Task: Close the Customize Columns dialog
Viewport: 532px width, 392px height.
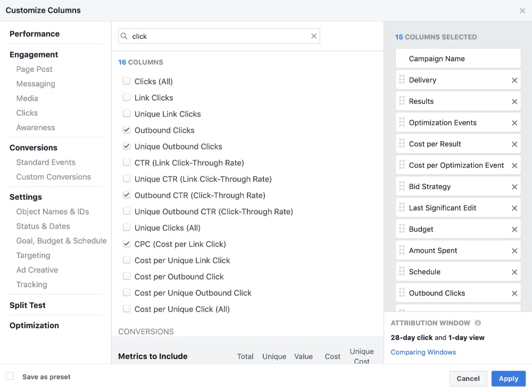Action: 522,11
